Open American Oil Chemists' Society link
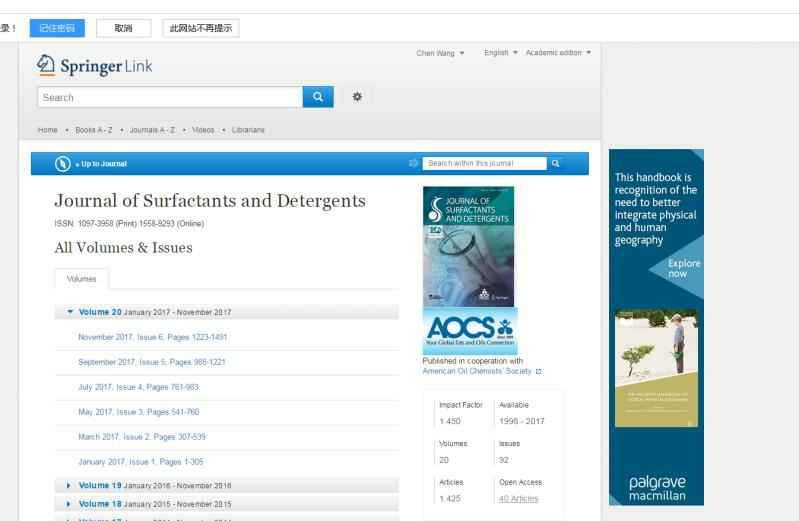 tap(477, 371)
